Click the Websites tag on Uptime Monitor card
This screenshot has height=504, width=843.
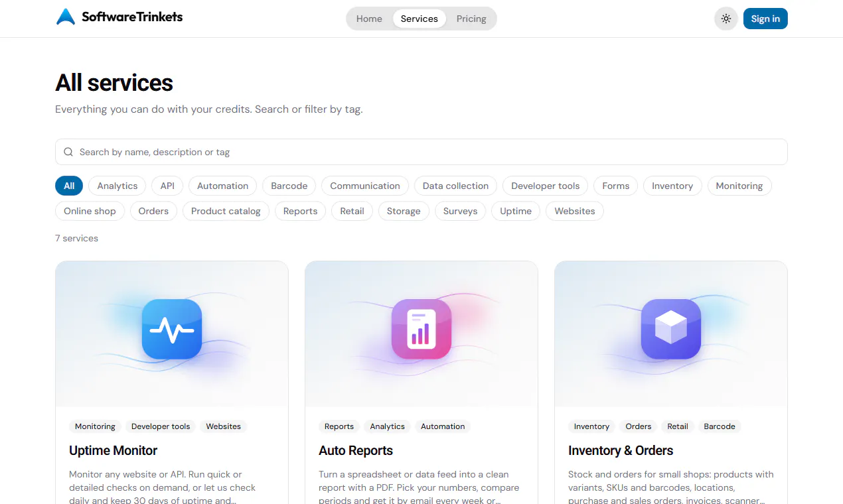tap(224, 426)
